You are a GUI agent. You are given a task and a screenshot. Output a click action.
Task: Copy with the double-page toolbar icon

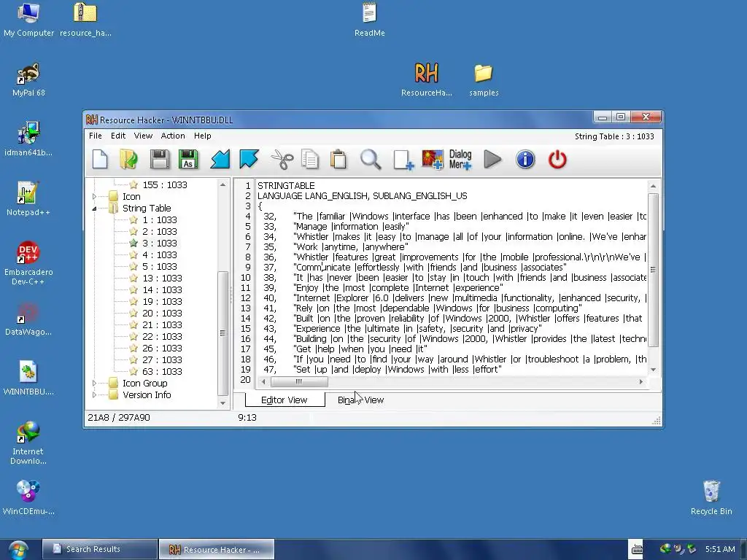[x=310, y=160]
